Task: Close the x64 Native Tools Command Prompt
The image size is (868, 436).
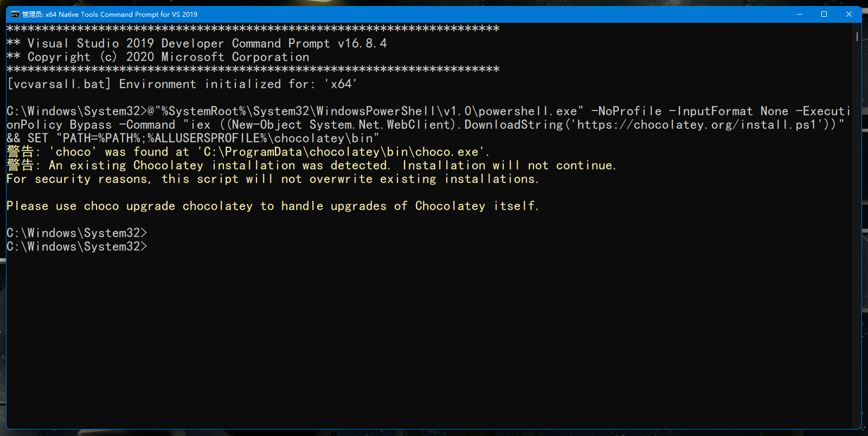Action: [849, 15]
